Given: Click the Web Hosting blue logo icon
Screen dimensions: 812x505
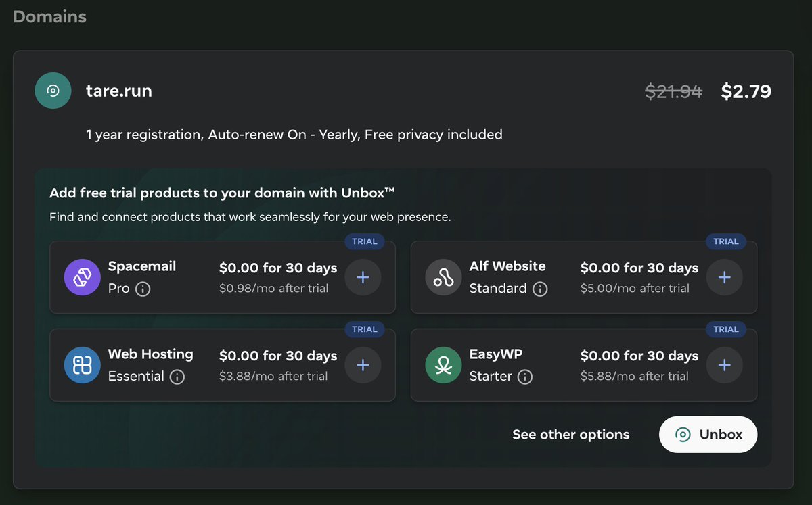Looking at the screenshot, I should (x=83, y=365).
